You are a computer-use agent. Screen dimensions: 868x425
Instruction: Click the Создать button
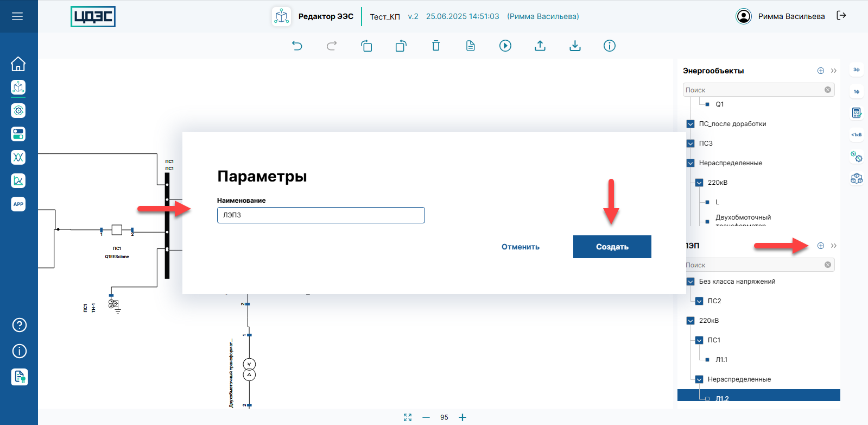point(612,247)
